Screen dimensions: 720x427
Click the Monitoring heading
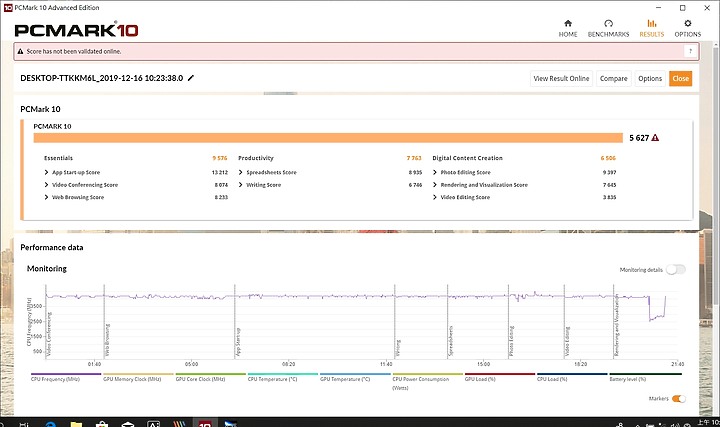pyautogui.click(x=47, y=269)
